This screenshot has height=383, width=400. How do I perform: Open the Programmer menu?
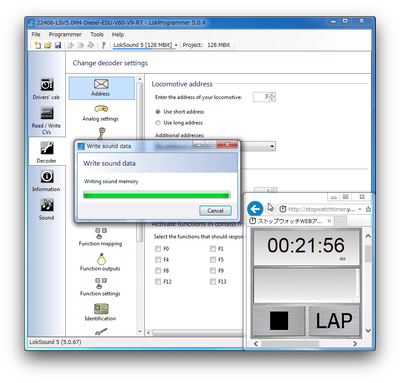(65, 34)
